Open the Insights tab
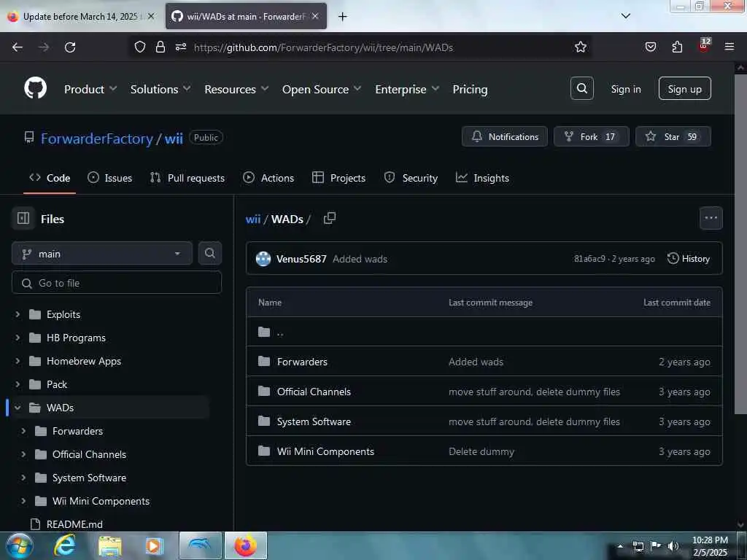 pos(482,178)
